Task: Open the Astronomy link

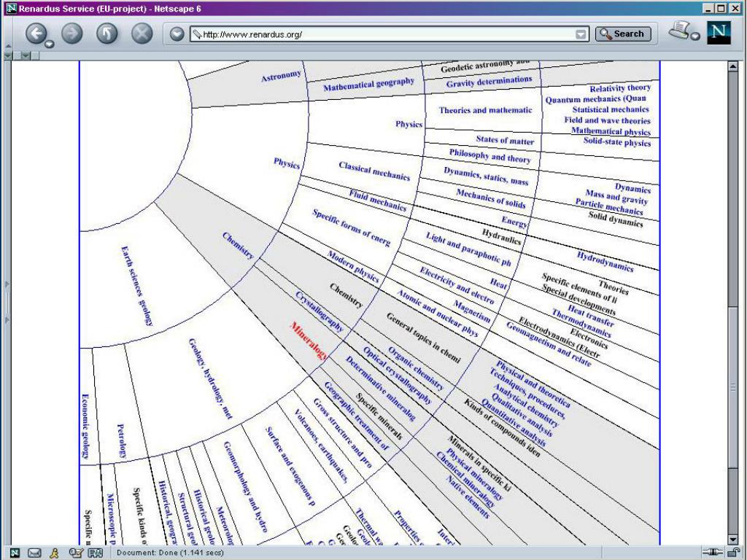Action: click(281, 76)
